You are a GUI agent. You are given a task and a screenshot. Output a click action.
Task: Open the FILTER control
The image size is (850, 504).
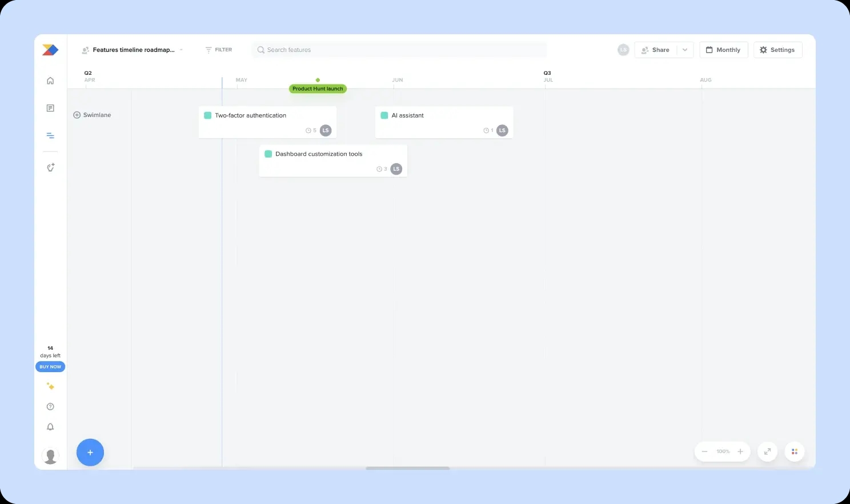[x=219, y=50]
